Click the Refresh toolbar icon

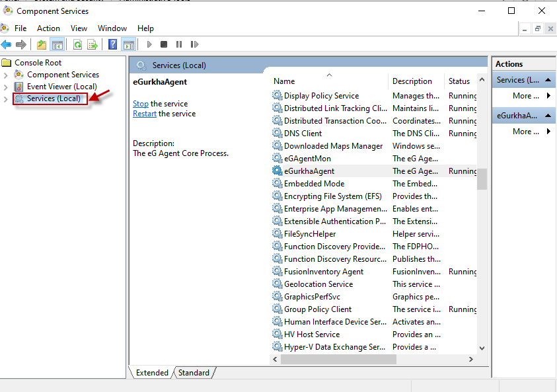tap(77, 44)
